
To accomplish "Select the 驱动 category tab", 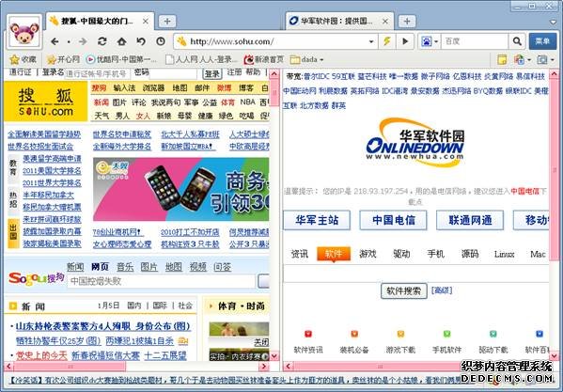I will [401, 254].
